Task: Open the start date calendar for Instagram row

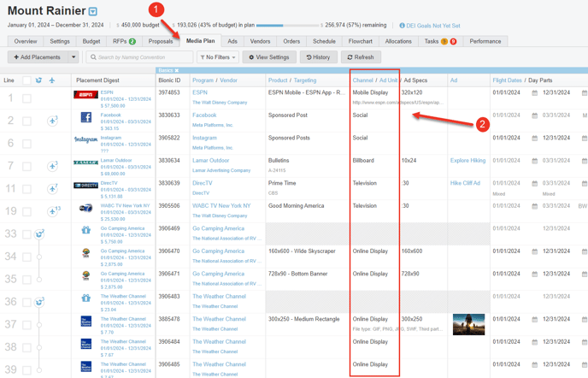Action: (x=535, y=139)
